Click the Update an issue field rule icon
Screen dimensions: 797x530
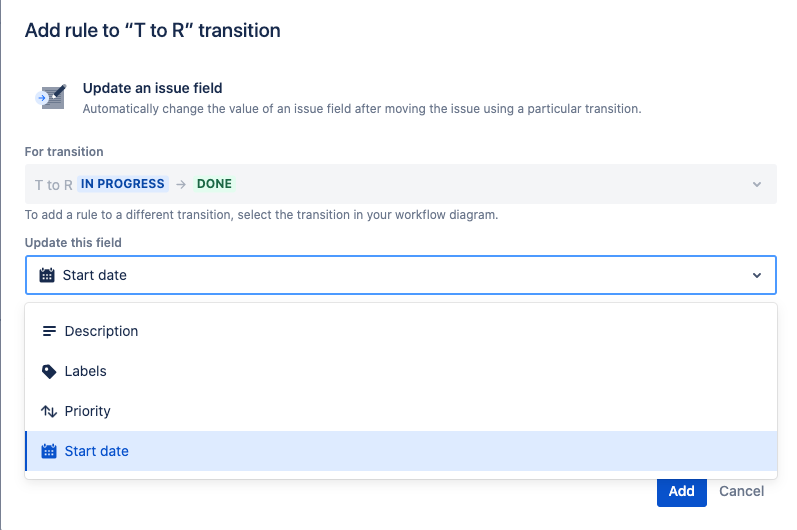click(x=51, y=97)
